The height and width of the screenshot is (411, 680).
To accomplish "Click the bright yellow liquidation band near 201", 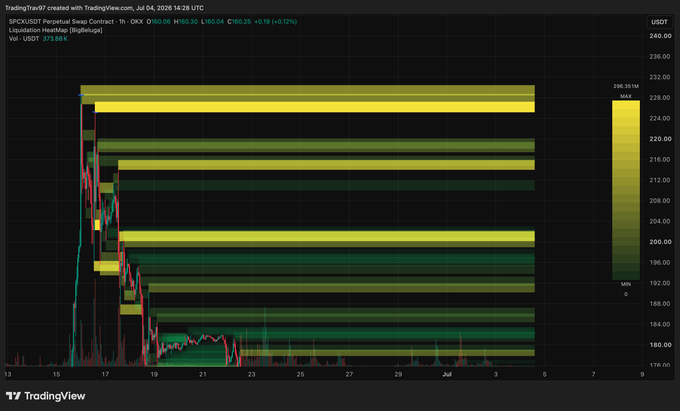I will tap(327, 236).
